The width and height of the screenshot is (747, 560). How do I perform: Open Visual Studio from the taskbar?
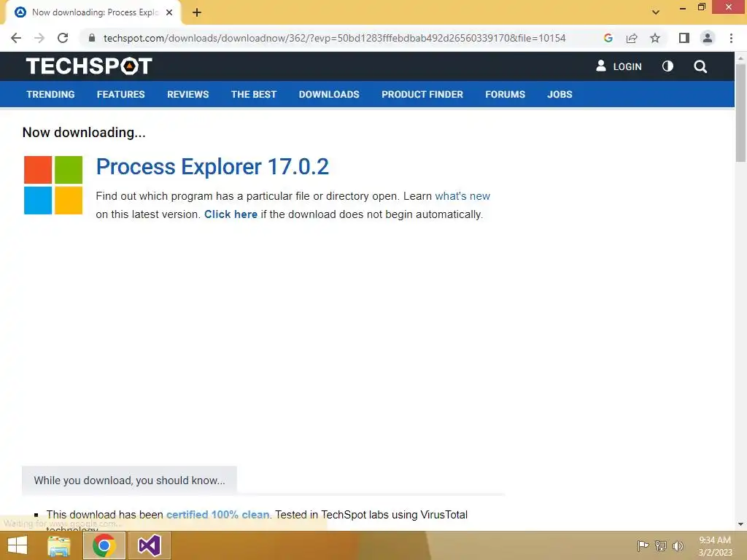click(149, 545)
